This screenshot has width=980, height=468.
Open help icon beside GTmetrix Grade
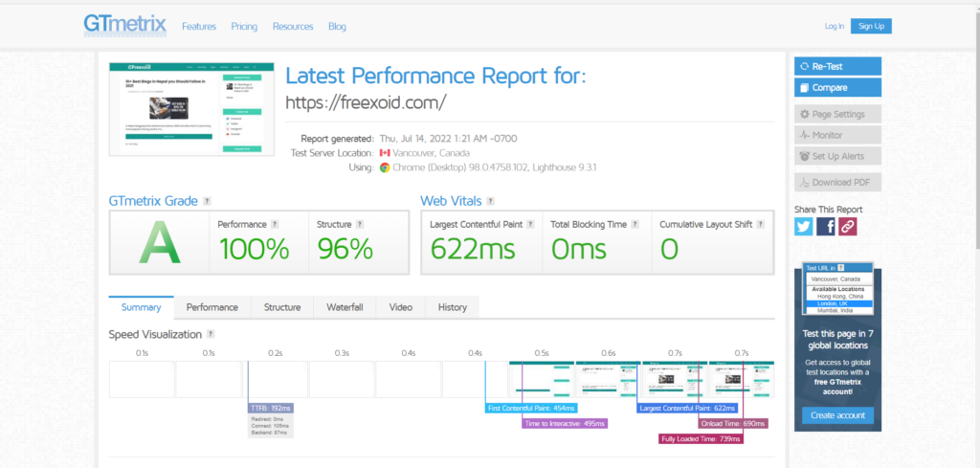point(207,201)
